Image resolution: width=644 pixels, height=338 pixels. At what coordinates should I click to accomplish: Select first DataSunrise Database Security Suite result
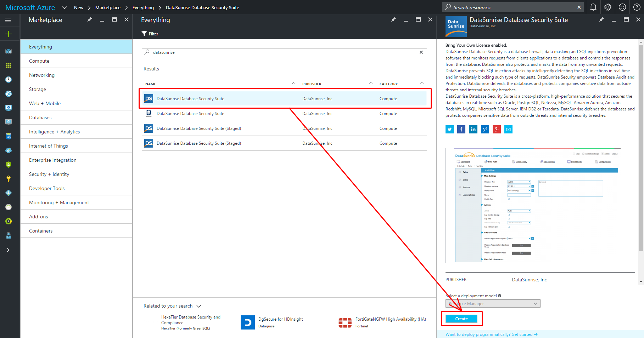(x=284, y=99)
